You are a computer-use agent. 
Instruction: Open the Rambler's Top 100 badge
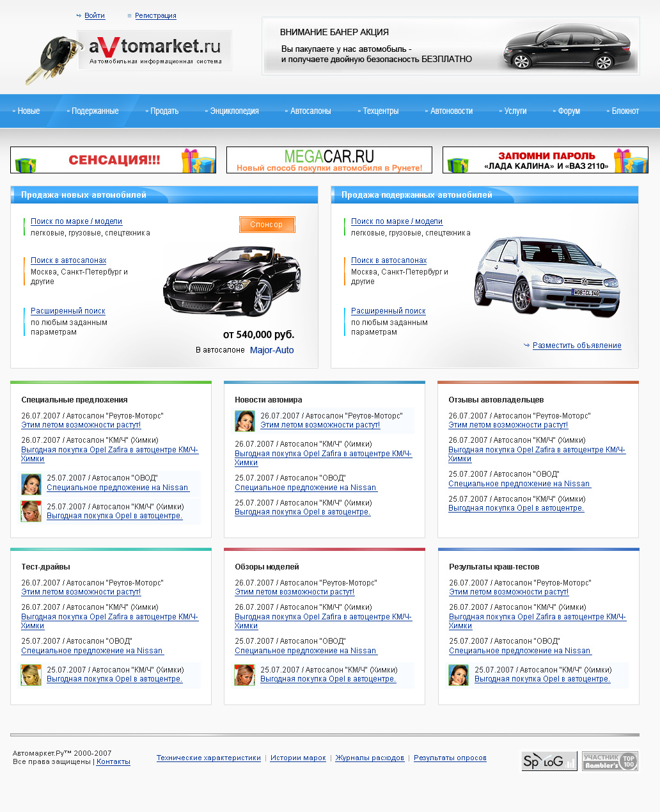click(610, 761)
